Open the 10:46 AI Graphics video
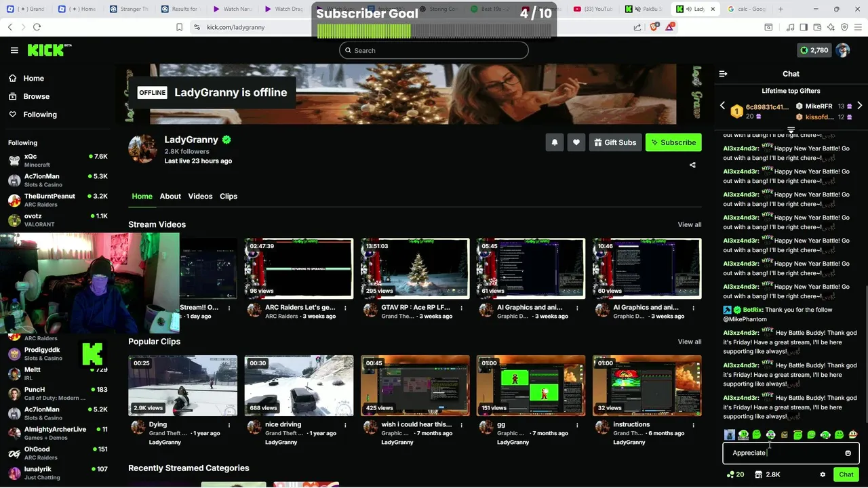This screenshot has height=488, width=868. coord(647,268)
